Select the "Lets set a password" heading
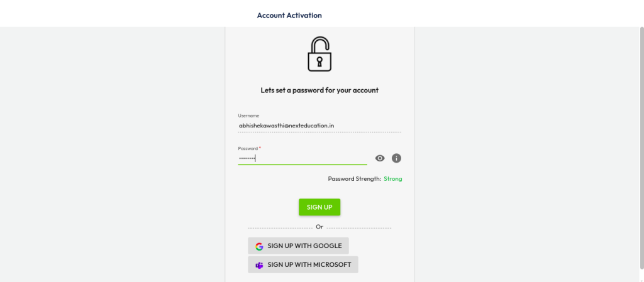 [x=319, y=90]
